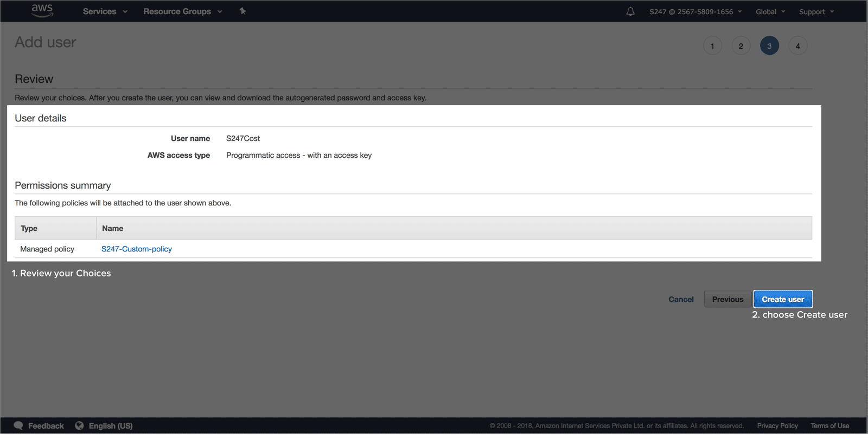Select the S247Cost user name text
Image resolution: width=868 pixels, height=439 pixels.
coord(243,138)
